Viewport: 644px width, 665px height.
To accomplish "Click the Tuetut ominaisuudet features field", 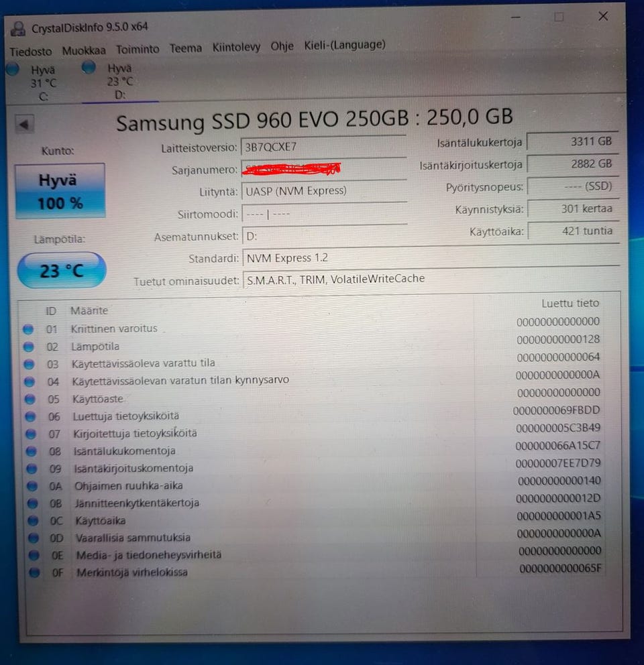I will 431,279.
